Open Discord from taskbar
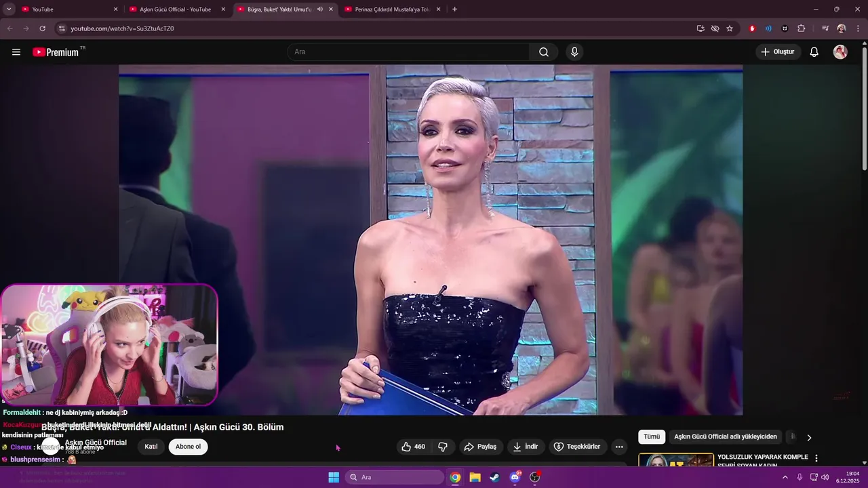The image size is (868, 488). 515,477
